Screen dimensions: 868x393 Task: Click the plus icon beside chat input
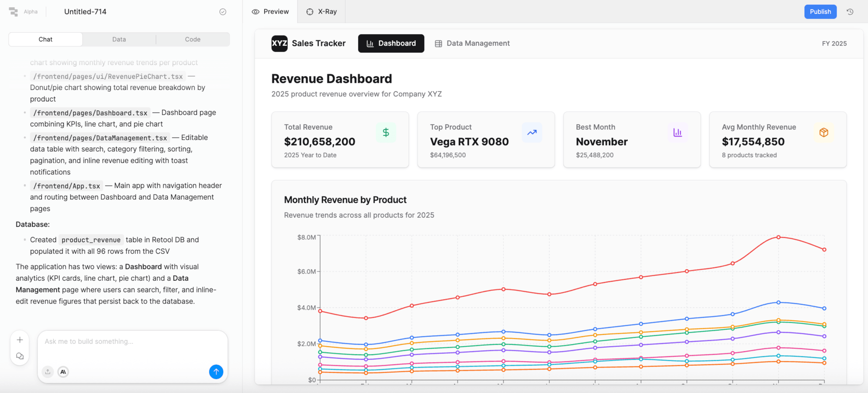[20, 340]
